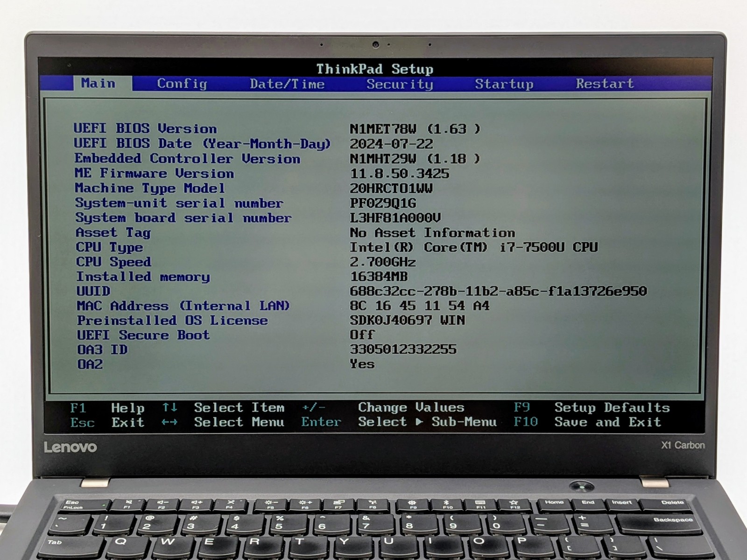Click the left/right arrows Select Menu icon
The image size is (747, 560).
[x=169, y=422]
